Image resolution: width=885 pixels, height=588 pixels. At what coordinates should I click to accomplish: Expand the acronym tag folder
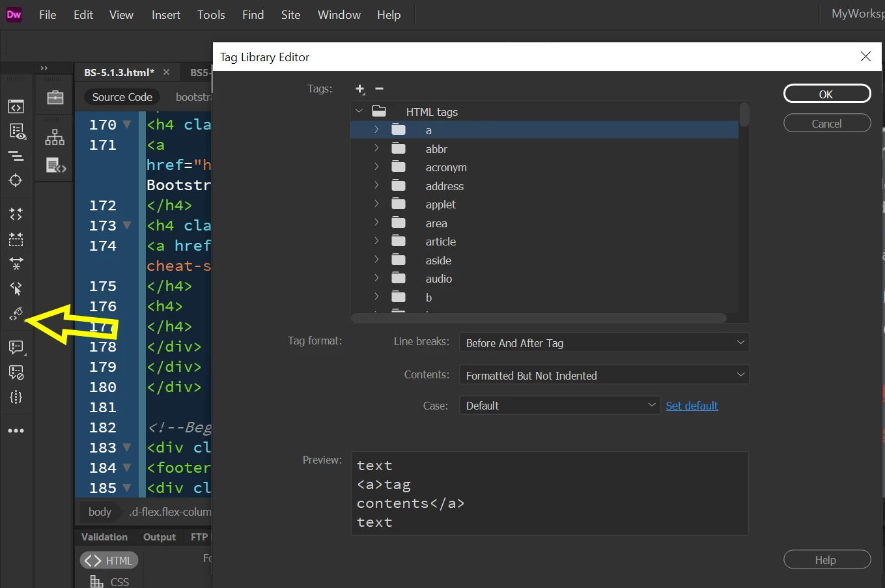click(x=376, y=167)
